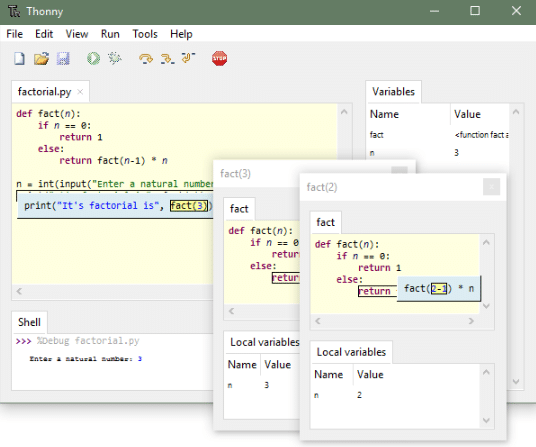Screen dimensions: 536x447
Task: Start debugging with the bug icon
Action: [115, 58]
